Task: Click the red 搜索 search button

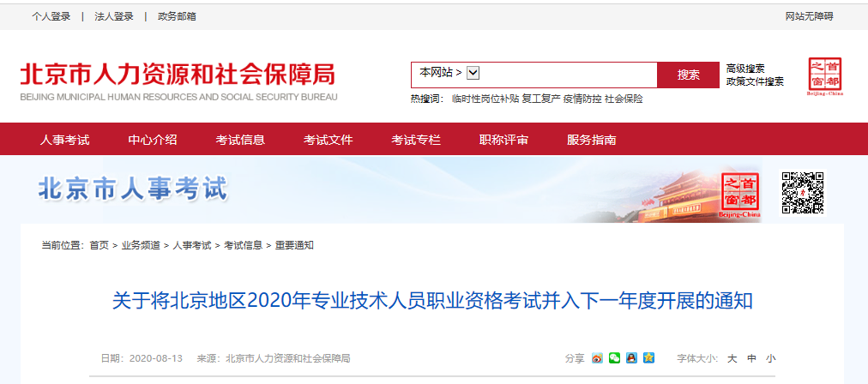Action: 688,75
